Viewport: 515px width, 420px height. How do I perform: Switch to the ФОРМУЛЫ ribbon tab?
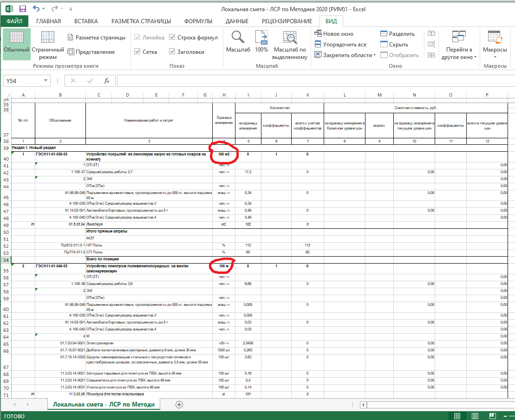(x=198, y=21)
